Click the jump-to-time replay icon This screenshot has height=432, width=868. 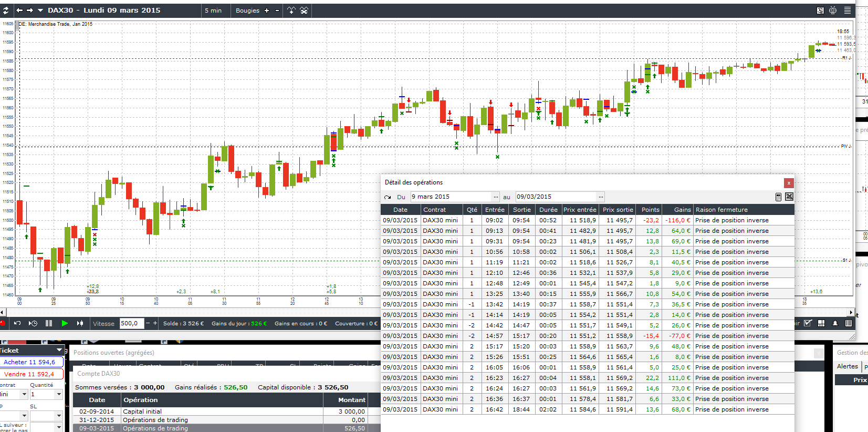33,323
